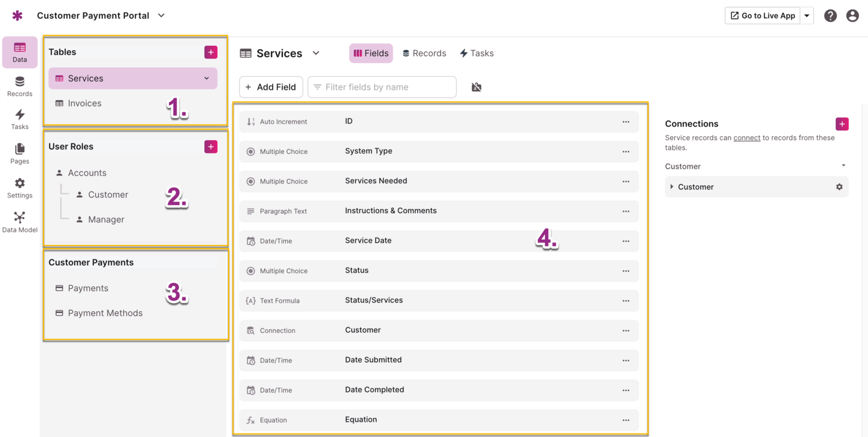868x437 pixels.
Task: Add a new user role via plus icon
Action: point(210,146)
